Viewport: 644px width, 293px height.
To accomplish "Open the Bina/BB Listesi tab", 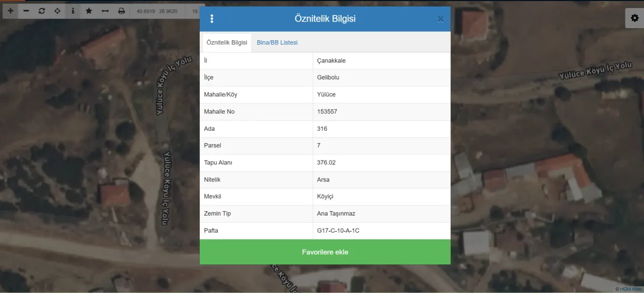I will [x=277, y=43].
